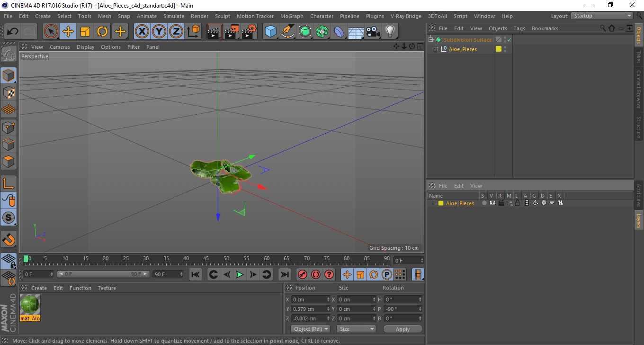Open the V-Ray Bridge menu
Image resolution: width=644 pixels, height=345 pixels.
[406, 16]
